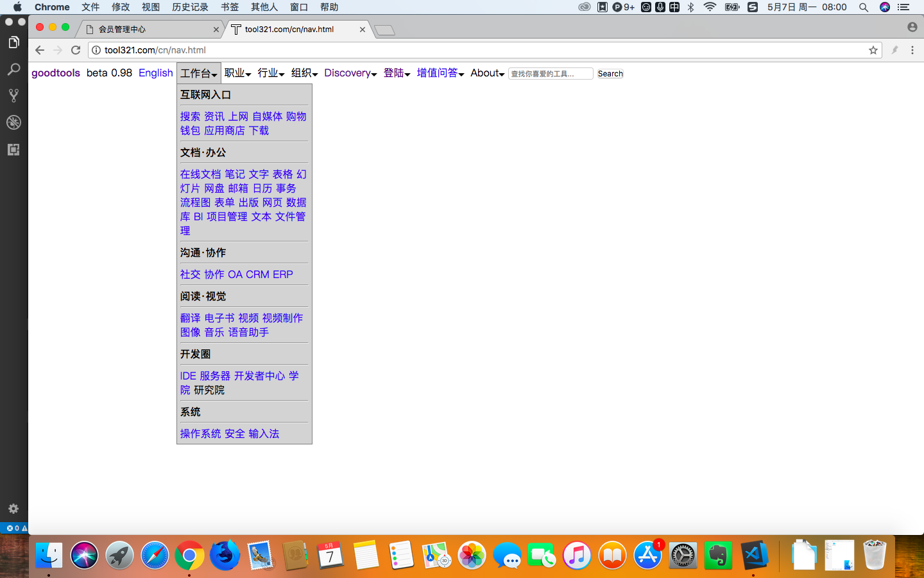Open the Chrome profile avatar menu
Screen dimensions: 924x578
coord(912,27)
